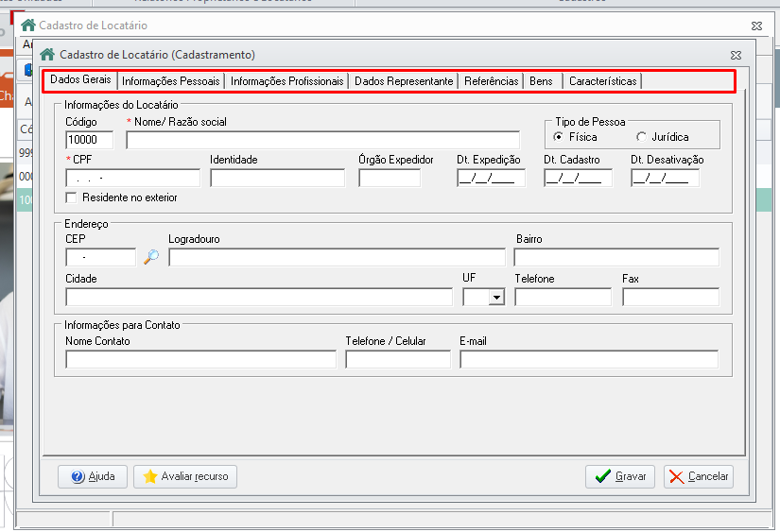This screenshot has width=780, height=532.
Task: Click the Nome Contato field
Action: point(201,359)
